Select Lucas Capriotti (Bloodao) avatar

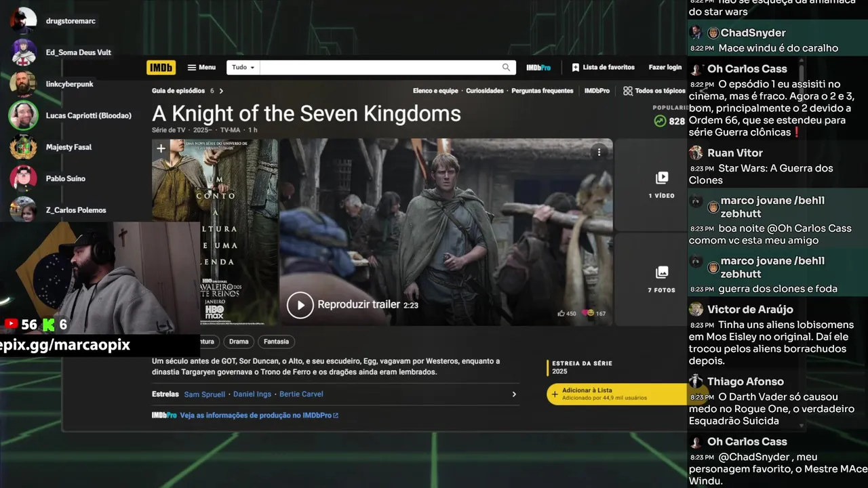point(23,115)
